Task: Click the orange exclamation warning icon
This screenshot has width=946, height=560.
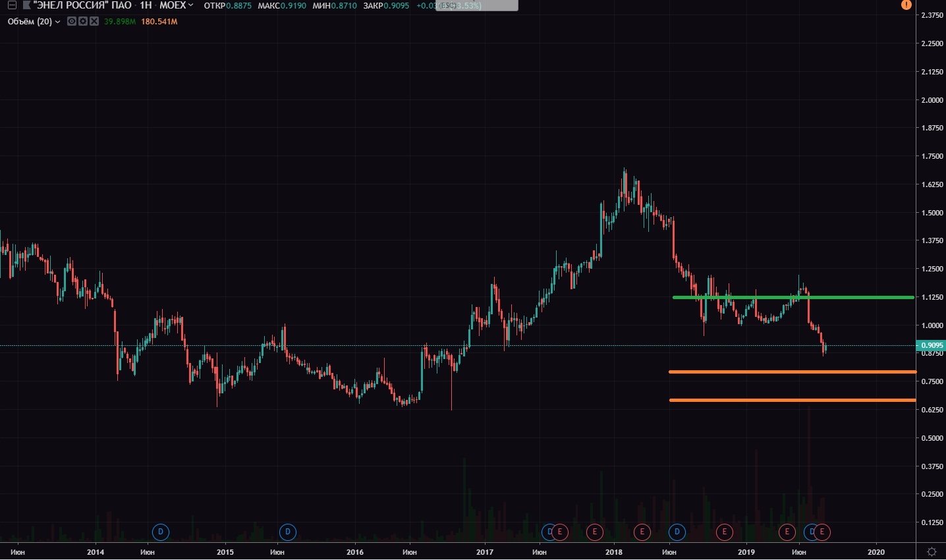Action: tap(906, 5)
